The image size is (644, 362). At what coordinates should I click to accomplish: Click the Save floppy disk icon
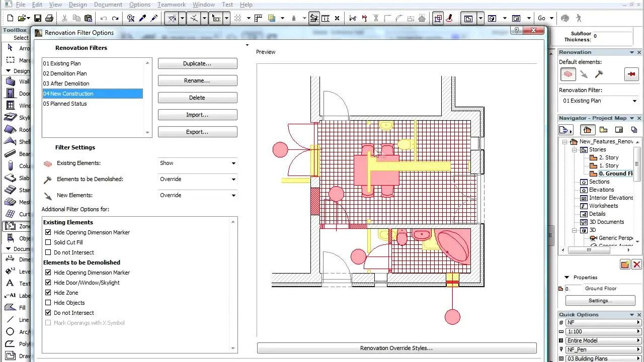point(37,18)
